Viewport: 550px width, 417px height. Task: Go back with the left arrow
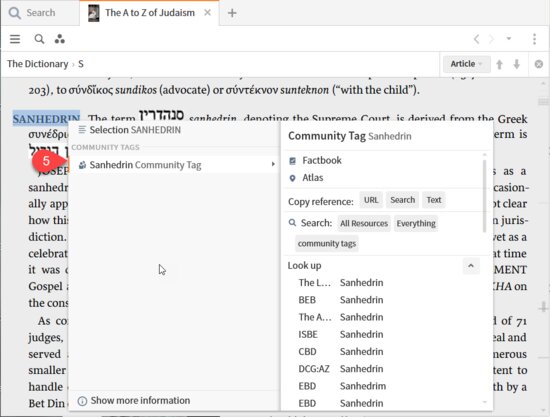(x=476, y=39)
